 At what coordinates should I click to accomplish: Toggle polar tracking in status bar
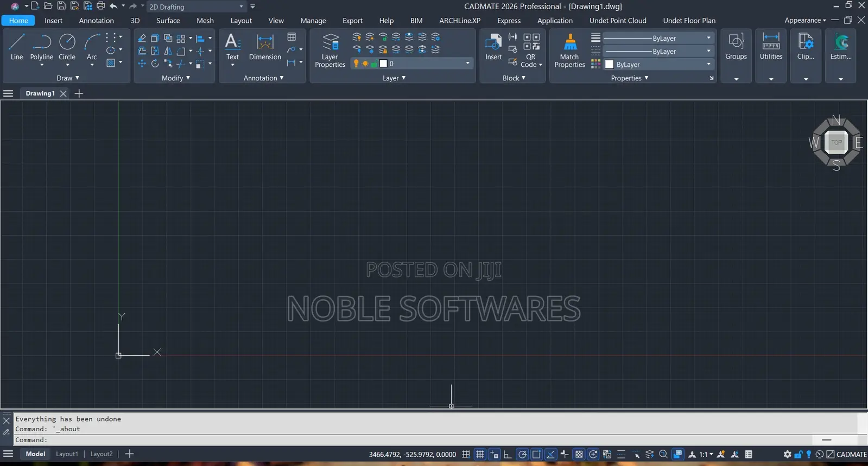pyautogui.click(x=522, y=454)
